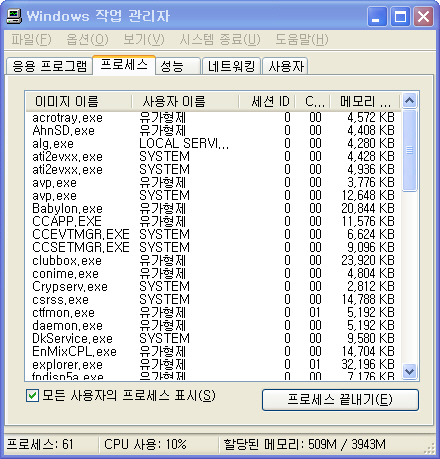This screenshot has width=440, height=459.
Task: Select ati2evxx.exe using 4,428 KB
Action: pyautogui.click(x=213, y=157)
